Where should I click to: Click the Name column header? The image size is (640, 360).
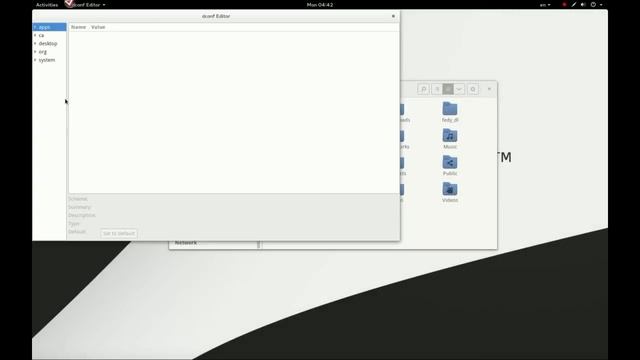pos(78,27)
